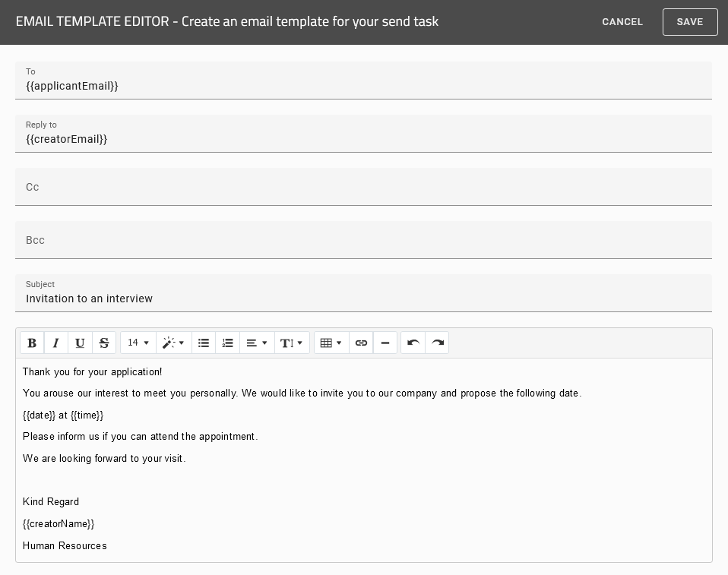
Task: Apply strikethrough formatting
Action: pyautogui.click(x=103, y=343)
